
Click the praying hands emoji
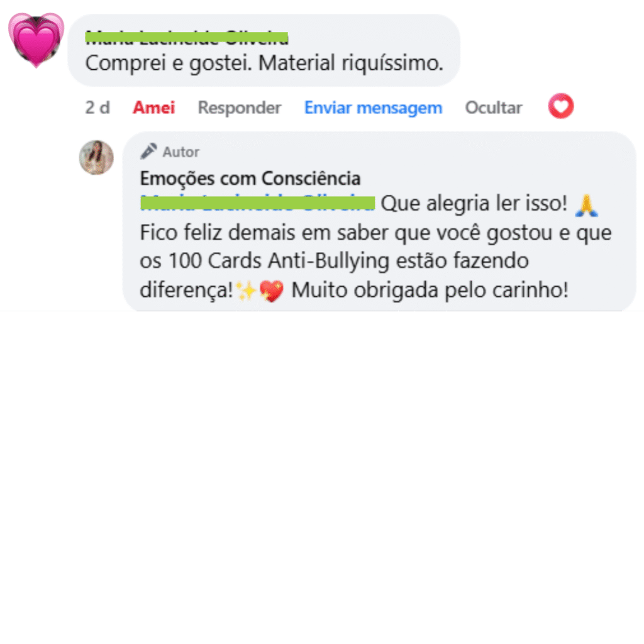pos(586,205)
